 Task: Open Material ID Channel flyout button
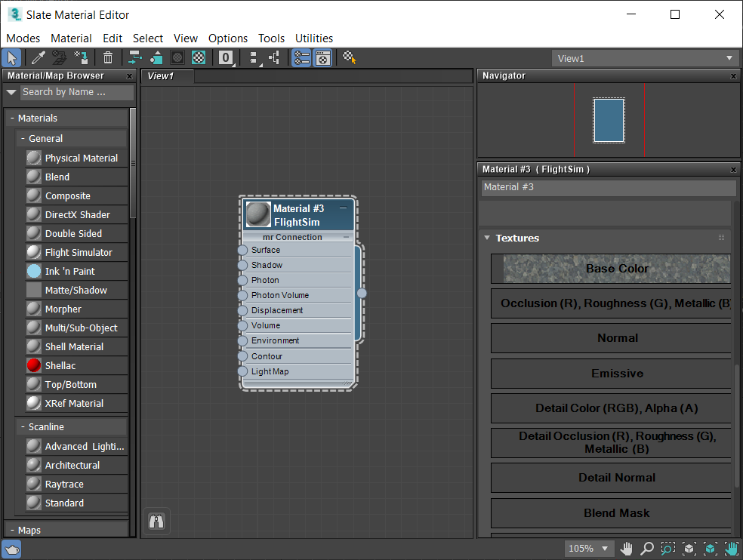click(x=226, y=58)
